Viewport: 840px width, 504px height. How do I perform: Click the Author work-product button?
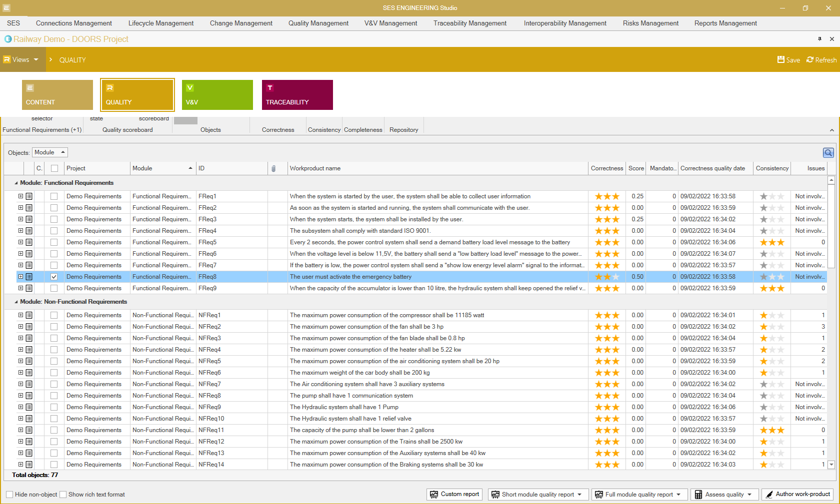(797, 495)
